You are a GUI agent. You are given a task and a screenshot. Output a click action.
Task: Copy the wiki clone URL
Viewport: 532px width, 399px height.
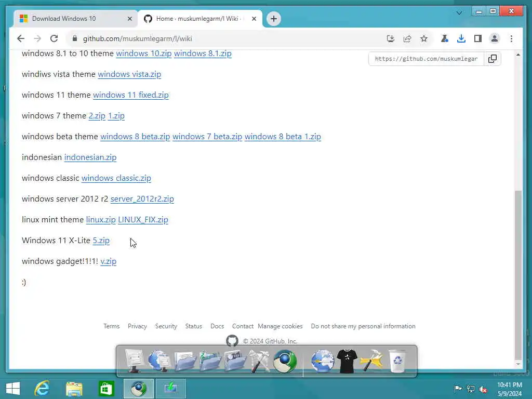coord(493,59)
